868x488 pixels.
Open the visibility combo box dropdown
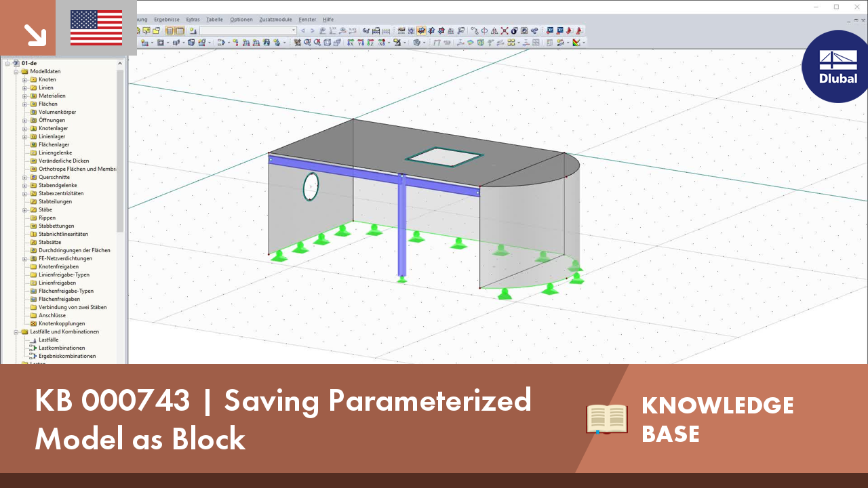coord(294,31)
